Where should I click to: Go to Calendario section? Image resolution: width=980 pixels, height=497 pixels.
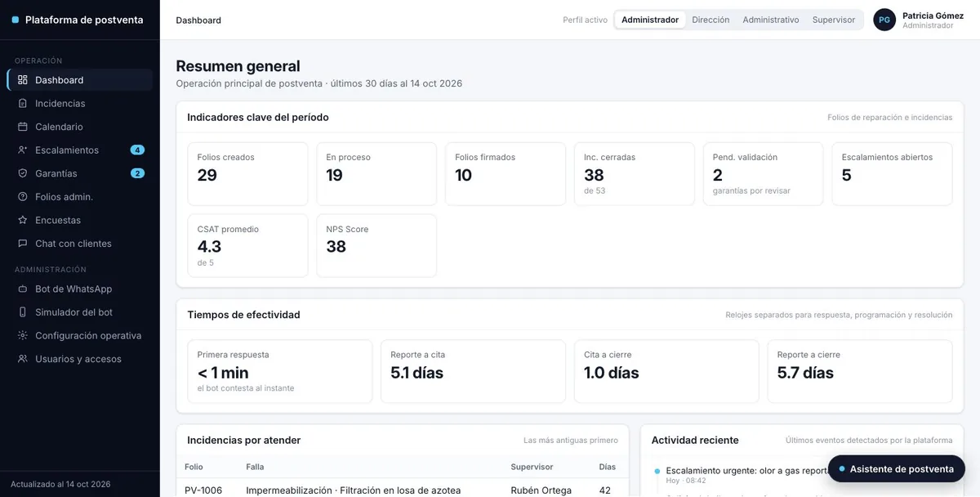click(x=80, y=127)
